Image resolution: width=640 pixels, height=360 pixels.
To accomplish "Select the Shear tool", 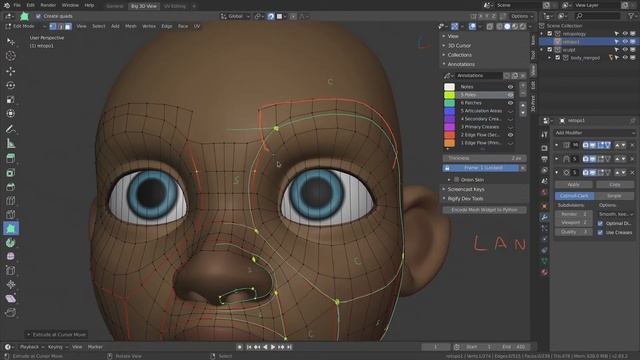I will (11, 298).
